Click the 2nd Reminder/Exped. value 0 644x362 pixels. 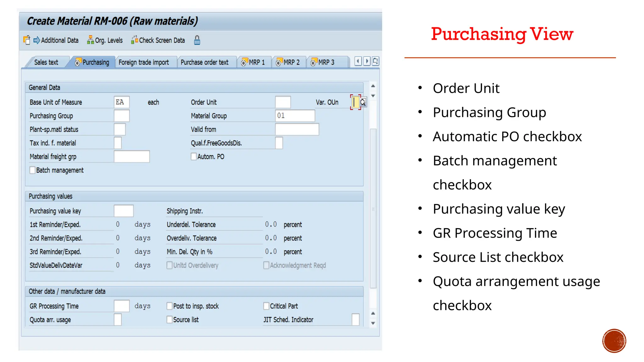[x=118, y=238]
